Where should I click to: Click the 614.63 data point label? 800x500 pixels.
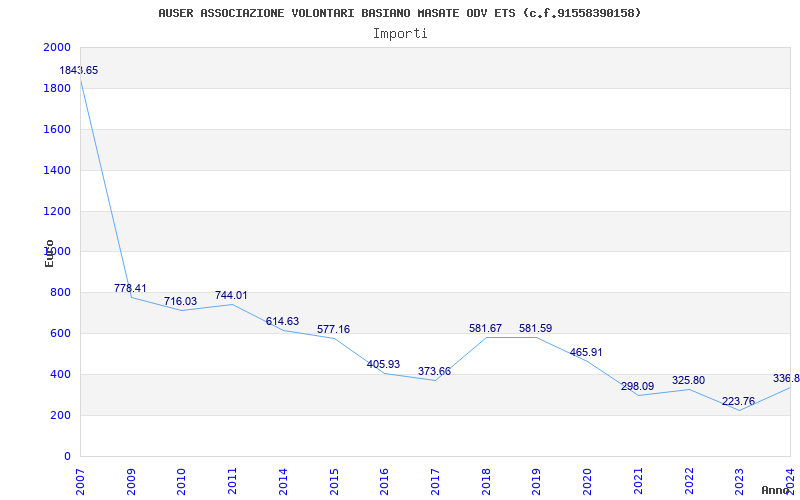pyautogui.click(x=282, y=322)
